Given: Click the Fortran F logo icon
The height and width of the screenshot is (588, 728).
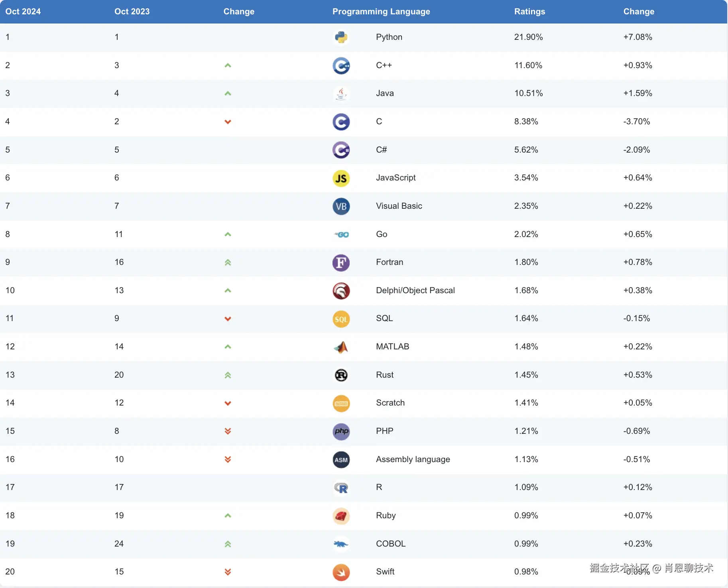Looking at the screenshot, I should [x=341, y=263].
